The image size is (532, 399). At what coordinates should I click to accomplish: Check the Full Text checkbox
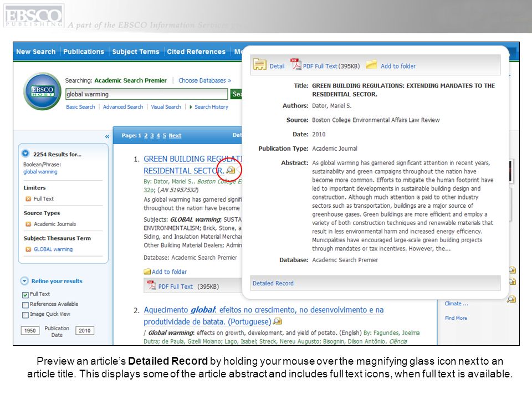click(x=25, y=295)
